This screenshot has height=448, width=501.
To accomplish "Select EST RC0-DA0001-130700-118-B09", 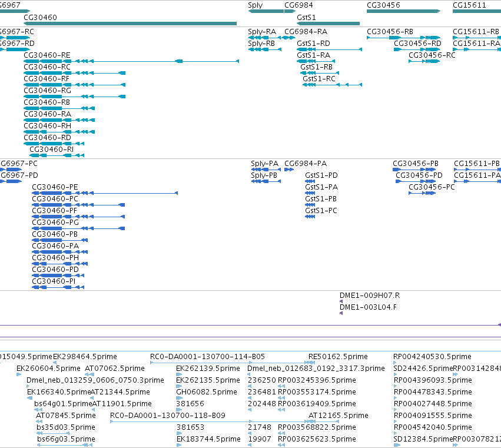I will 168,416.
